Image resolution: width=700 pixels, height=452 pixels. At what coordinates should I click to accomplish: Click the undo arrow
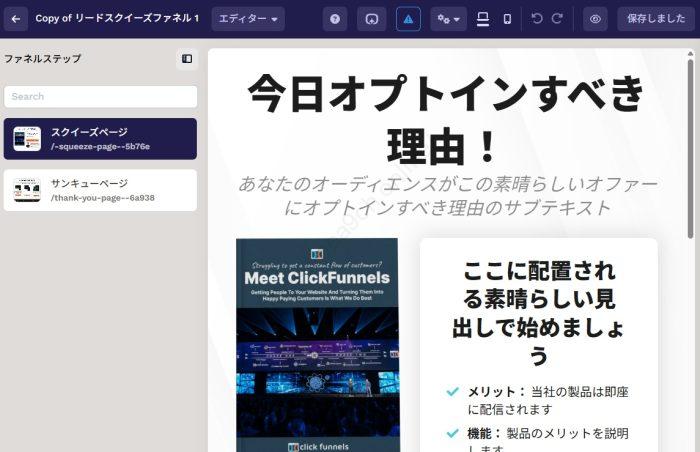(x=537, y=19)
